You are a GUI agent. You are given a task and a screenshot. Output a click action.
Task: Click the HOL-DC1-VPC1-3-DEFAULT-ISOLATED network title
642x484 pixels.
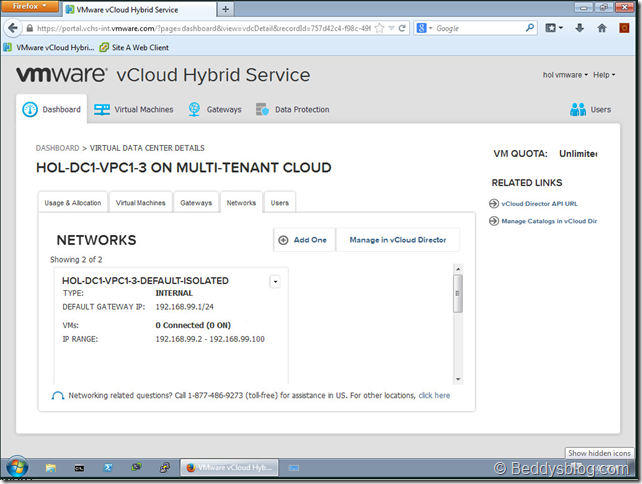pyautogui.click(x=145, y=281)
